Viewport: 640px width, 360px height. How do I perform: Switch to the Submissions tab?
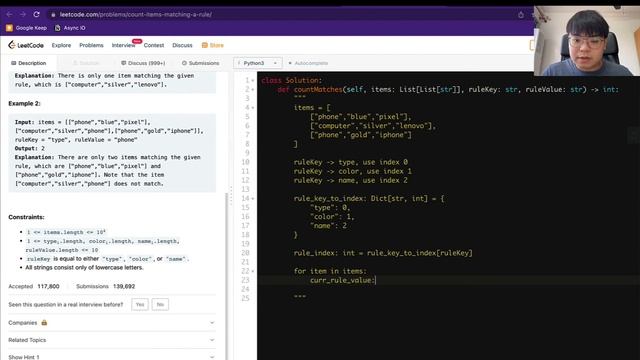[x=200, y=63]
